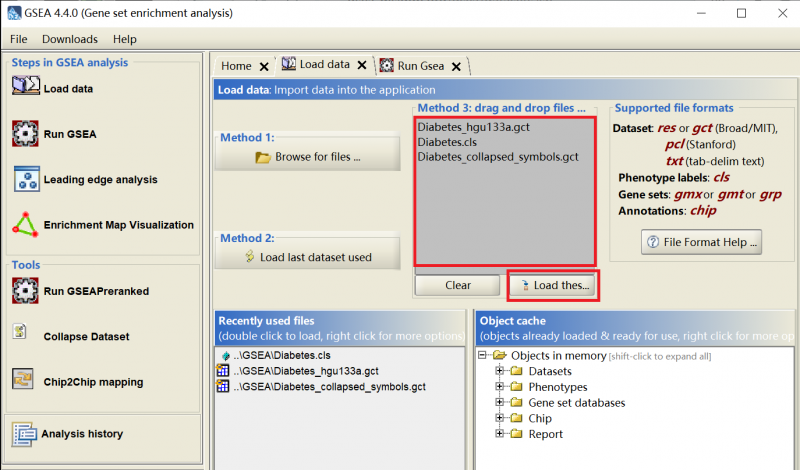Open Collapse Dataset tool
The width and height of the screenshot is (800, 470).
coord(22,335)
